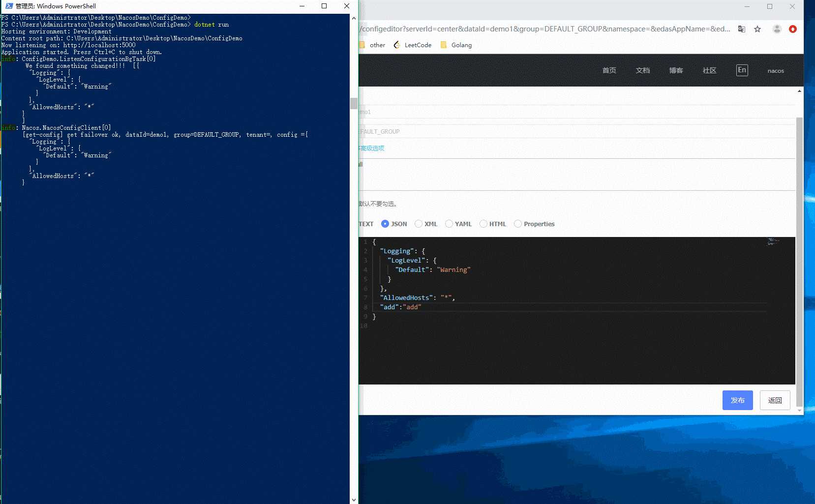Select the Properties format radio button
The width and height of the screenshot is (815, 504).
[518, 224]
